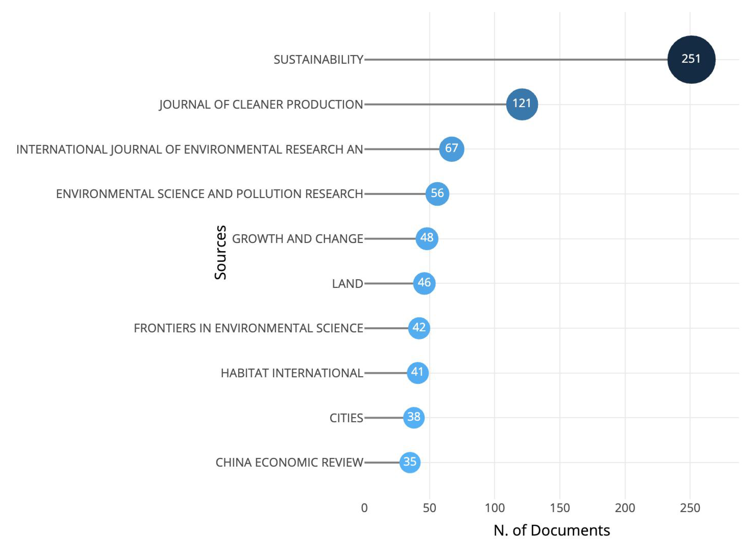
Task: Click the SUSTAINABILITY source label
Action: point(318,60)
